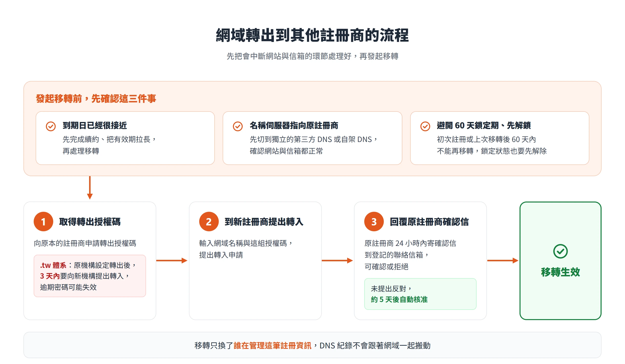Viewport: 625px width, 364px height.
Task: Click the main title 網域轉出到其他註冊商的流程
Action: click(x=312, y=35)
